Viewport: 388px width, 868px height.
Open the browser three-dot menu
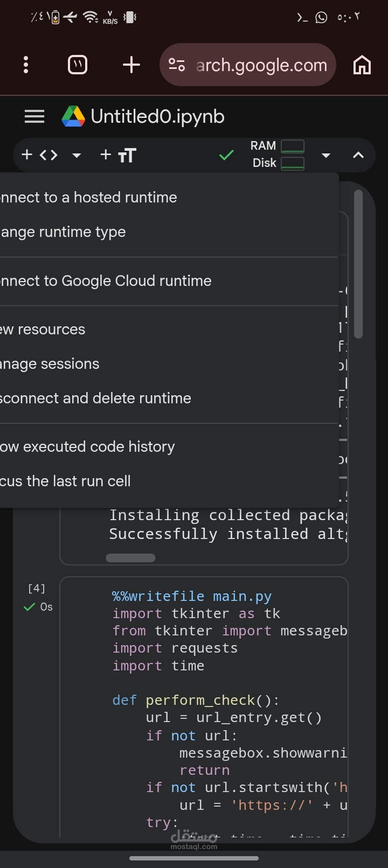point(26,65)
